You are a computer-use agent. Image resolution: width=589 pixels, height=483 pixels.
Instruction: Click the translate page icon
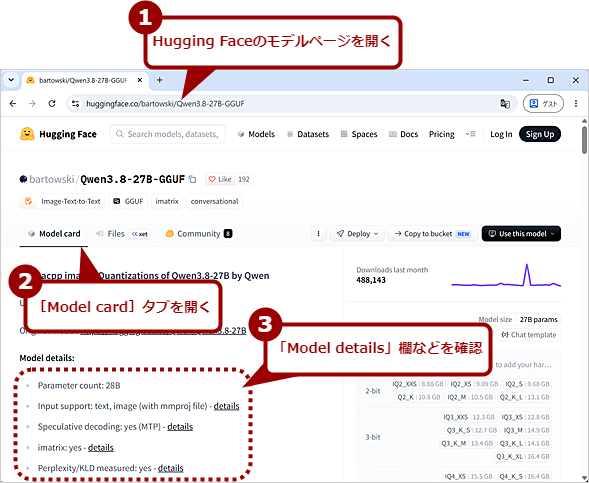pos(505,104)
